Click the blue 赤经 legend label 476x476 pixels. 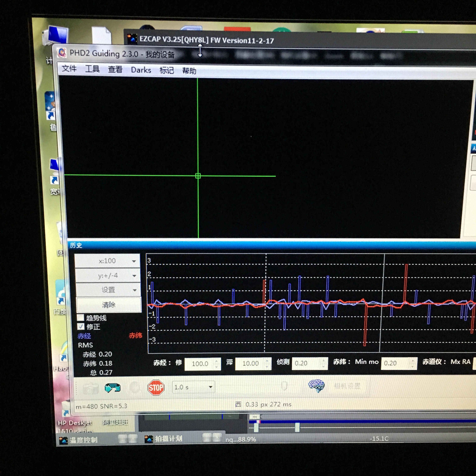84,336
